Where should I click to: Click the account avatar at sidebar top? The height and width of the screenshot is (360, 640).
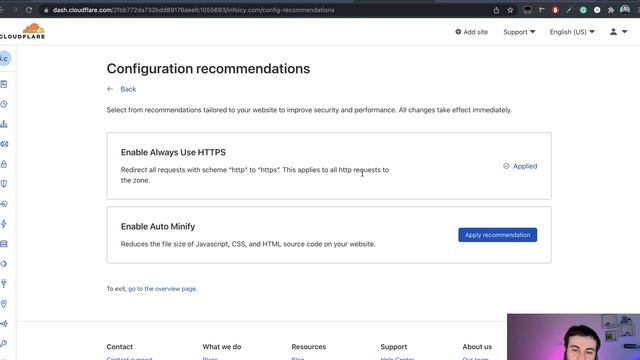coord(4,58)
